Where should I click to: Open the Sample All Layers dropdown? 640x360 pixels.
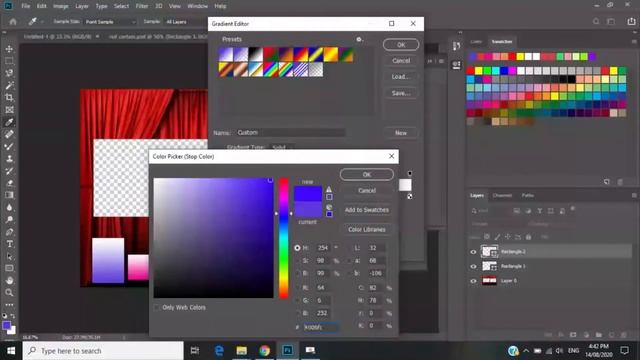click(186, 22)
